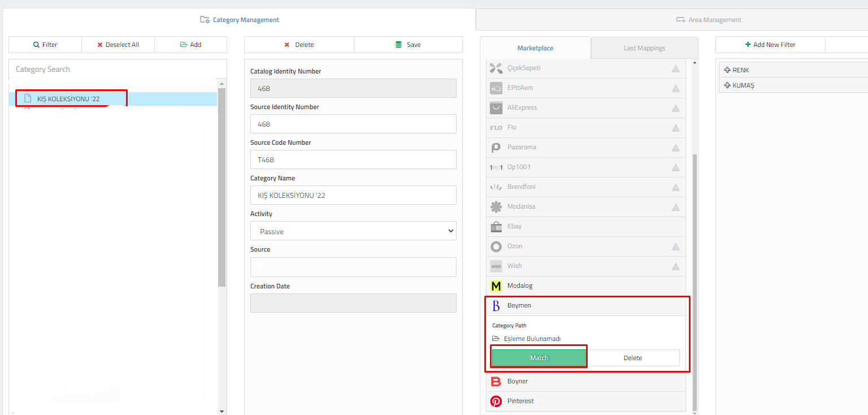Open the Last Mappings tab

(644, 48)
